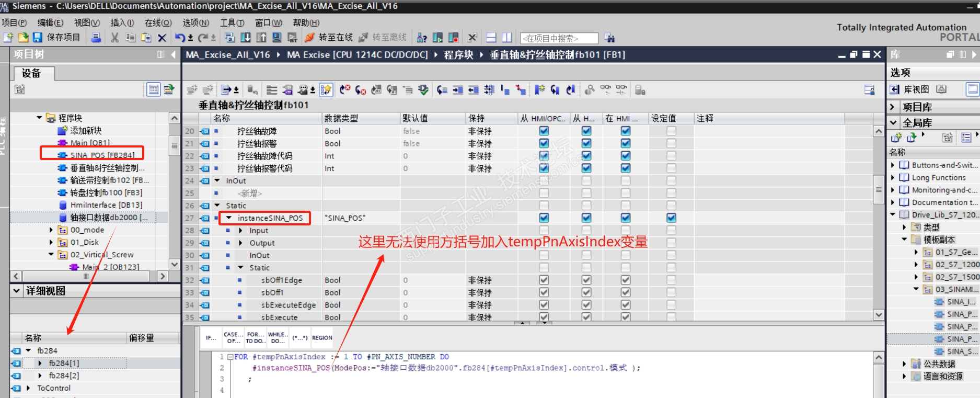Viewport: 980px width, 398px height.
Task: Select SINA_POS [FB284] block in project tree
Action: click(x=102, y=155)
